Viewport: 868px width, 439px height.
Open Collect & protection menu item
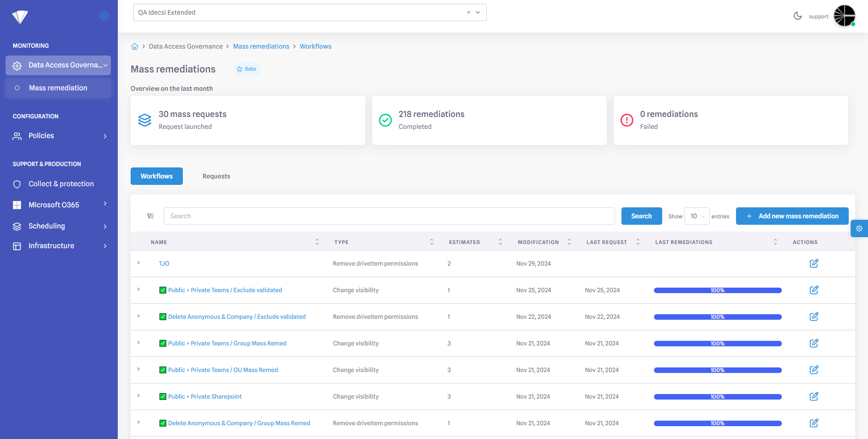click(x=61, y=184)
